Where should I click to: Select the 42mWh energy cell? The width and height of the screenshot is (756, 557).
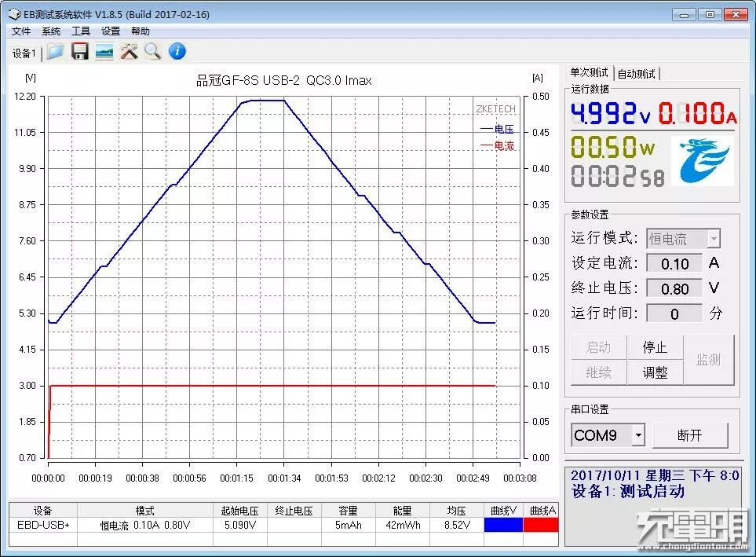tap(403, 525)
